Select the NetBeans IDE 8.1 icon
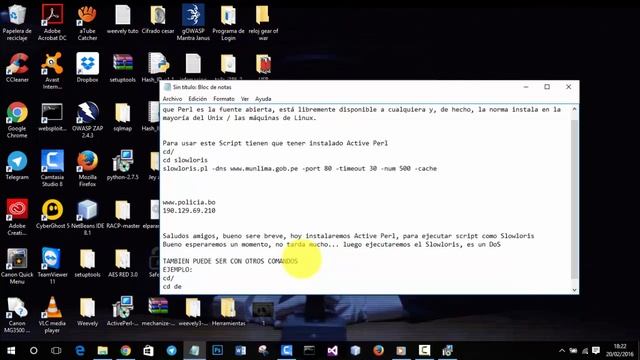Screen dimensions: 640x360 coord(87,217)
